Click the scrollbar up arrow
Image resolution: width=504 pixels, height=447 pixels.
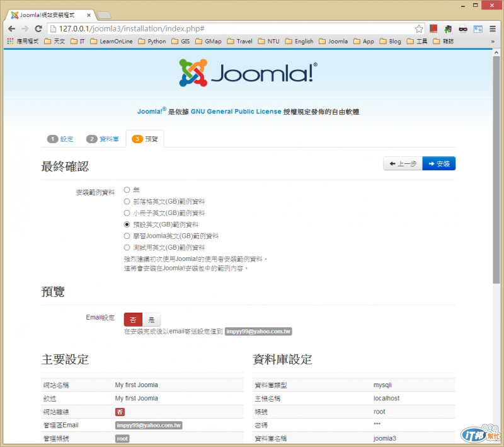click(496, 52)
